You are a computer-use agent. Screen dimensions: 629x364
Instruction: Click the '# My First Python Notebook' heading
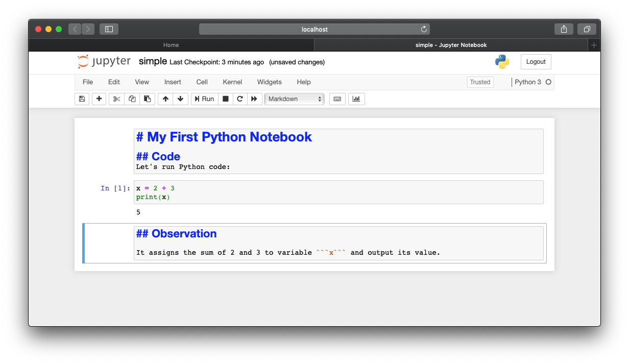[x=224, y=137]
